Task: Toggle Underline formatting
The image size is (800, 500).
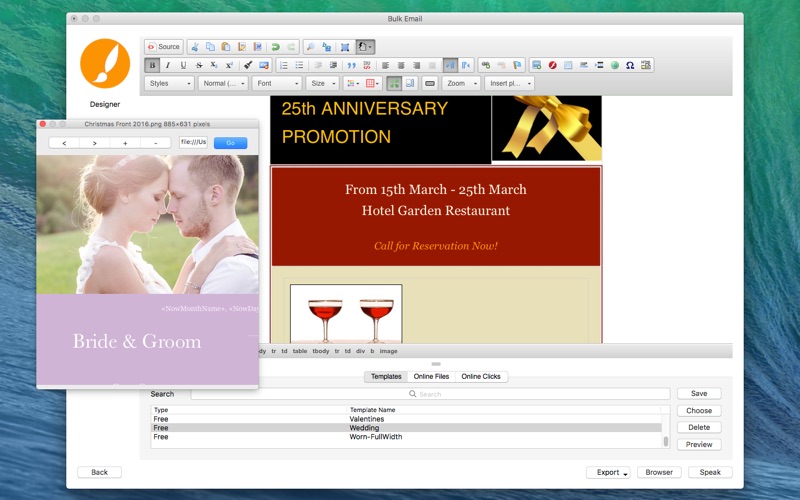Action: click(x=183, y=65)
